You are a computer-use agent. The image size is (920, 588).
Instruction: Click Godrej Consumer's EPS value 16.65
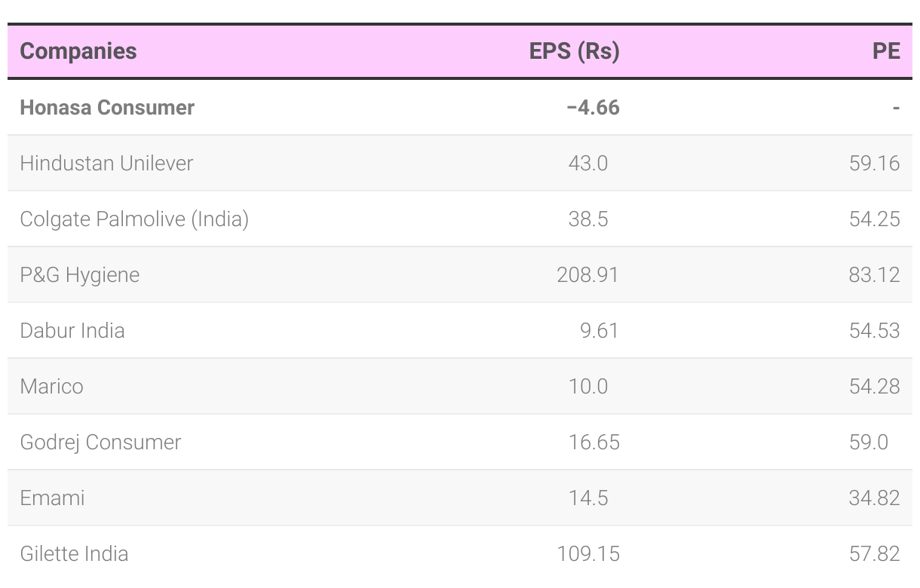pos(594,443)
